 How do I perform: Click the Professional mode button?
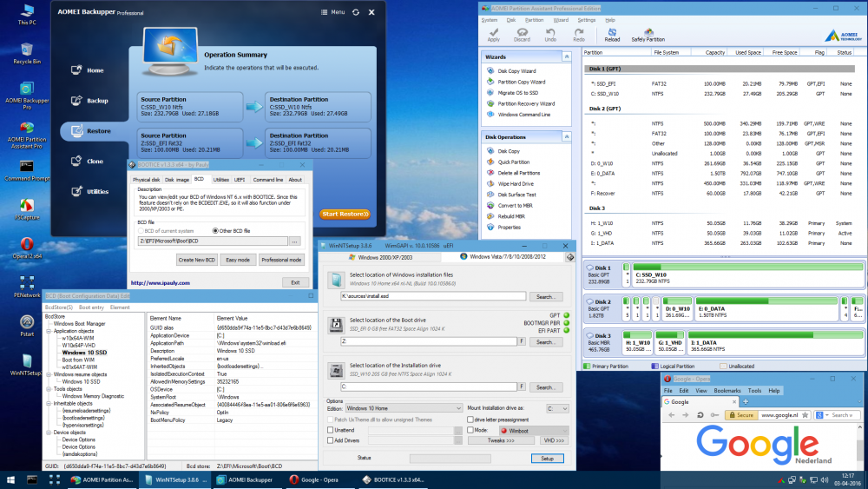[281, 260]
